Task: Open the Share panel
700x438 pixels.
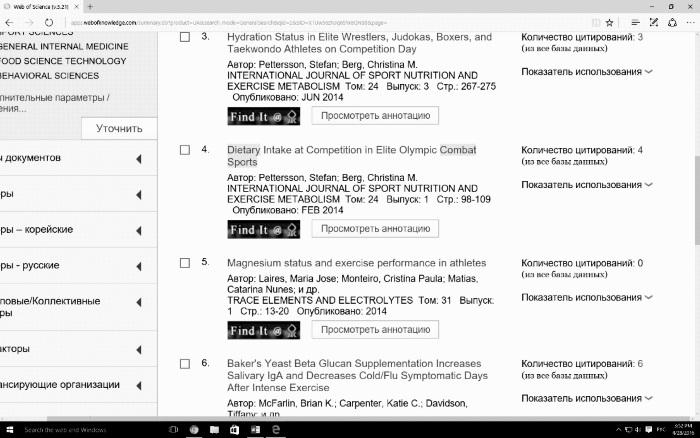Action: point(672,22)
